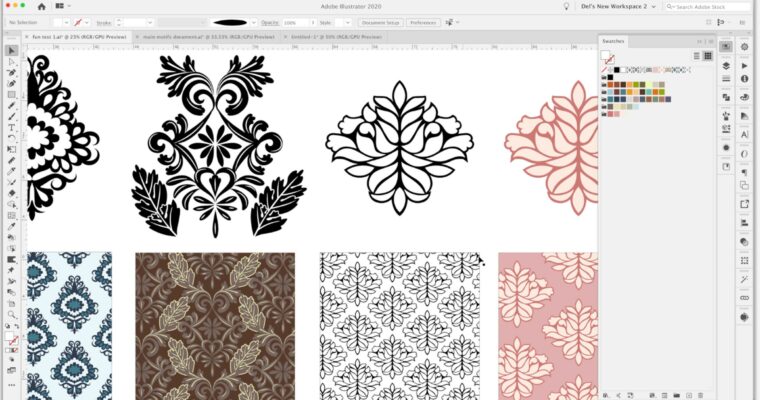Click the Document Setup button

click(380, 22)
